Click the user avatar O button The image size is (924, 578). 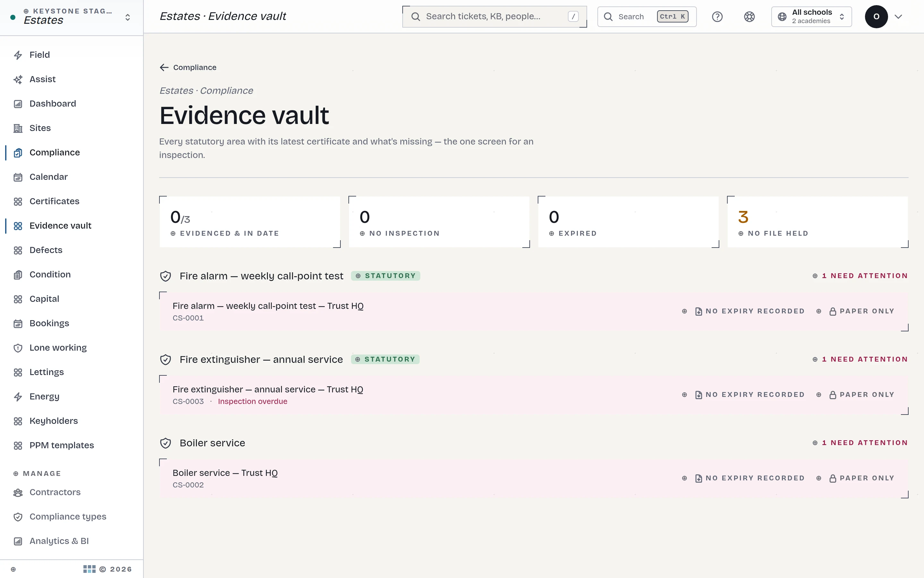pos(876,16)
